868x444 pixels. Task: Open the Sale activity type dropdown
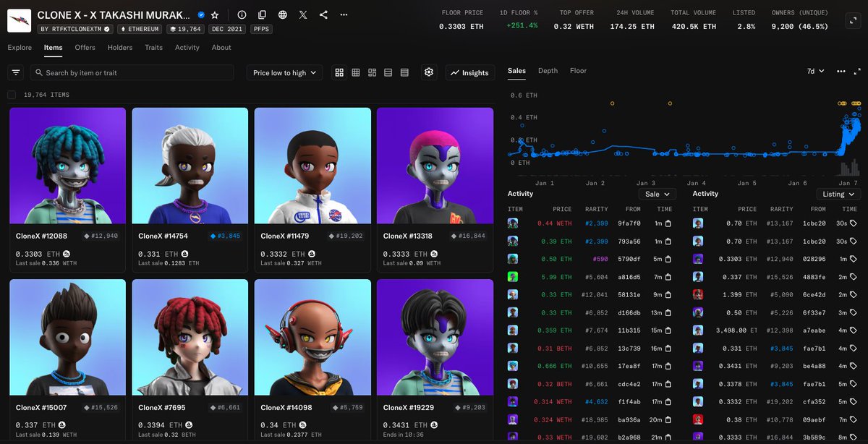point(657,194)
